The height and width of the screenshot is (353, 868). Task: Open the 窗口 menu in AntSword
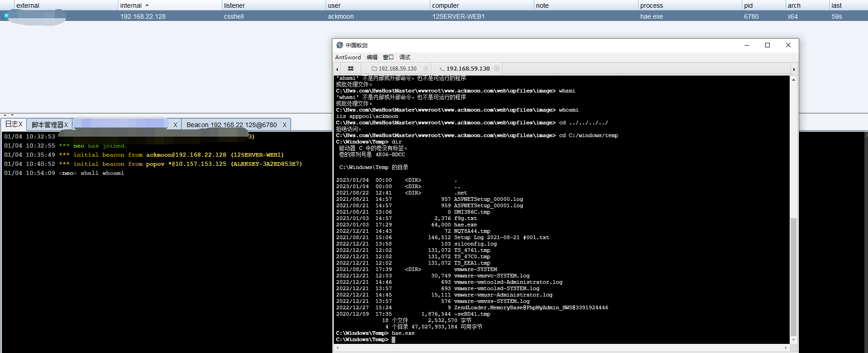point(388,57)
